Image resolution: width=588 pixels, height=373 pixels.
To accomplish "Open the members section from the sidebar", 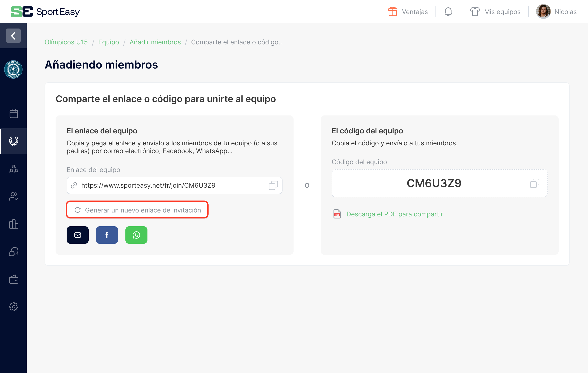I will pos(13,169).
